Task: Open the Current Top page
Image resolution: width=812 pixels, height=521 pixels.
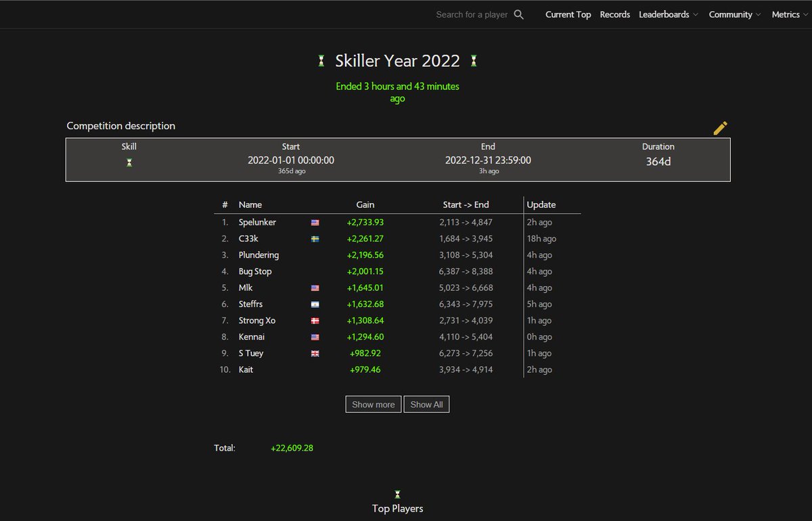Action: click(568, 14)
